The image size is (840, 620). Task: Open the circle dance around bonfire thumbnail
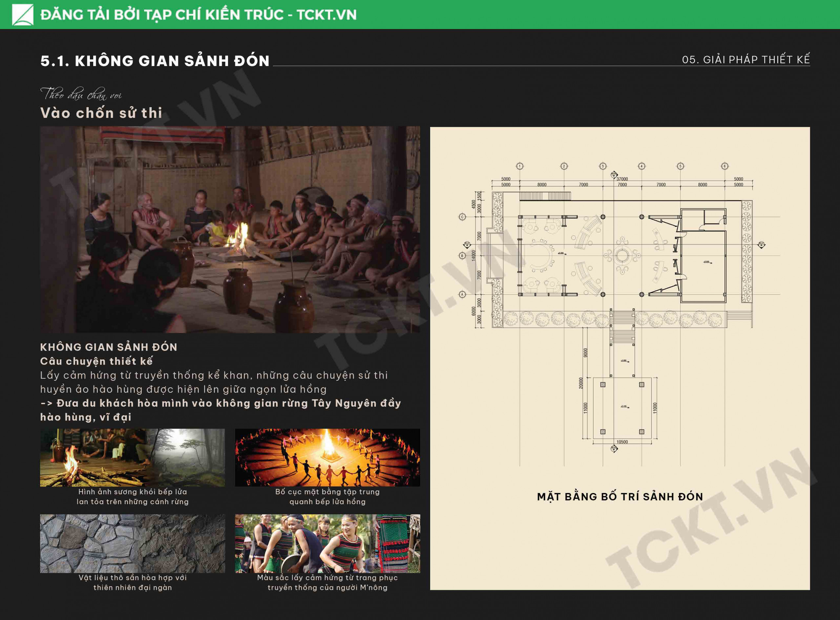click(327, 458)
